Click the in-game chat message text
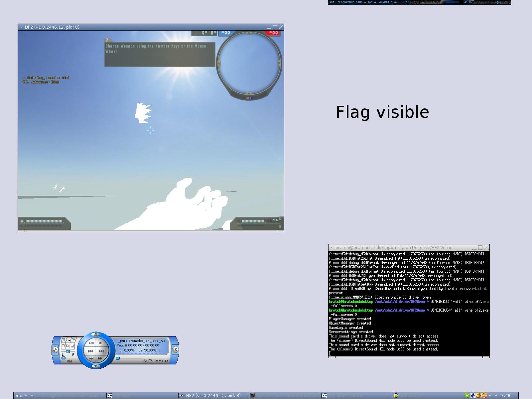 click(x=46, y=80)
